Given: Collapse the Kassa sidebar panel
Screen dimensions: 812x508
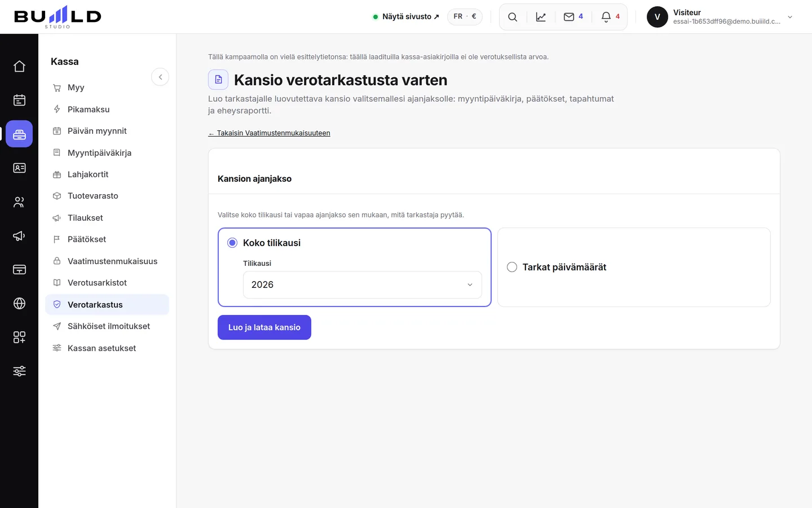Looking at the screenshot, I should click(x=160, y=77).
